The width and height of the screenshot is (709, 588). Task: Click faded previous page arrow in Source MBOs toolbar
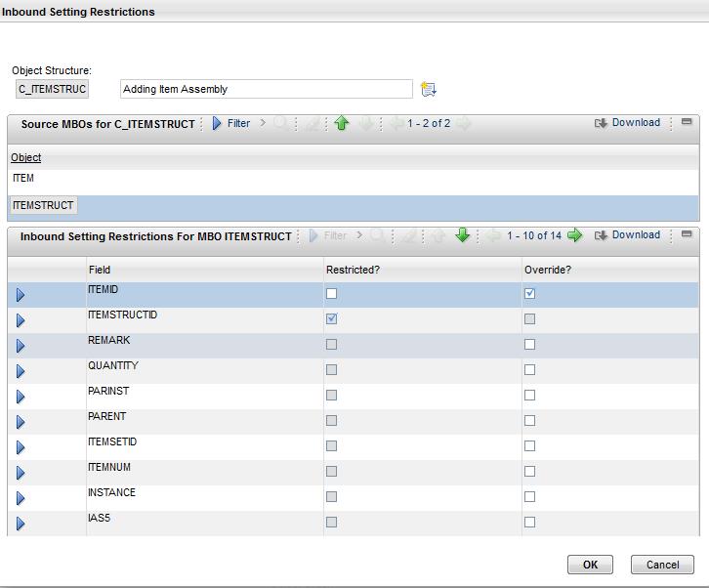click(396, 123)
